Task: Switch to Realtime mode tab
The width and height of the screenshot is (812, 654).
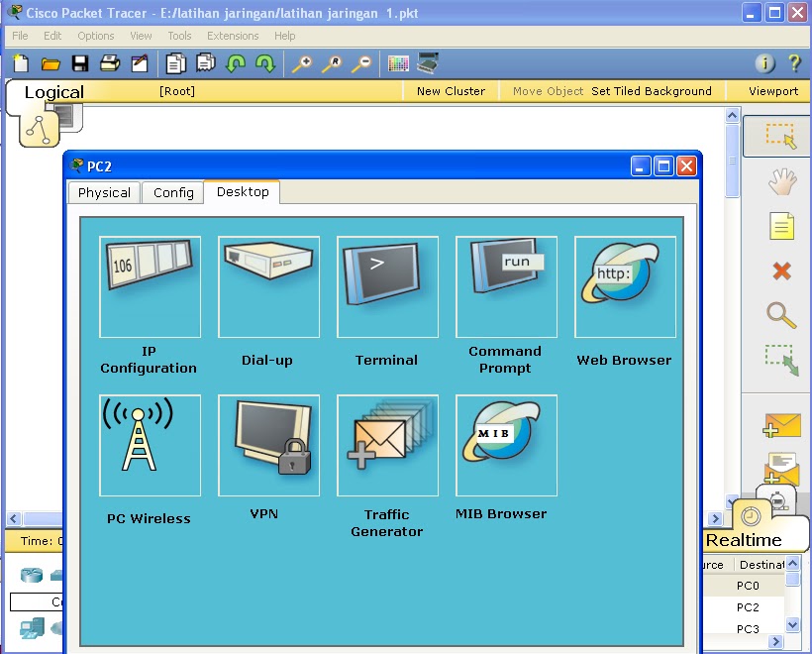Action: tap(744, 540)
